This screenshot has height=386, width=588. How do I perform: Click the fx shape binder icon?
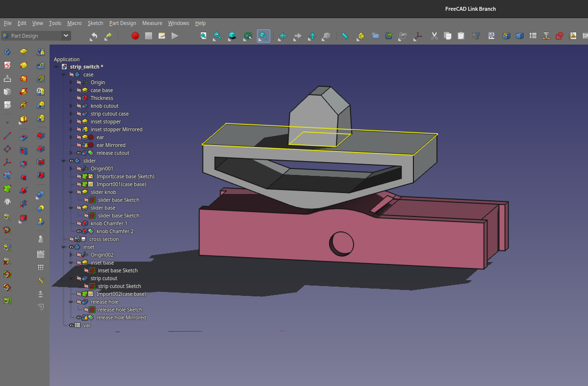pos(41,92)
